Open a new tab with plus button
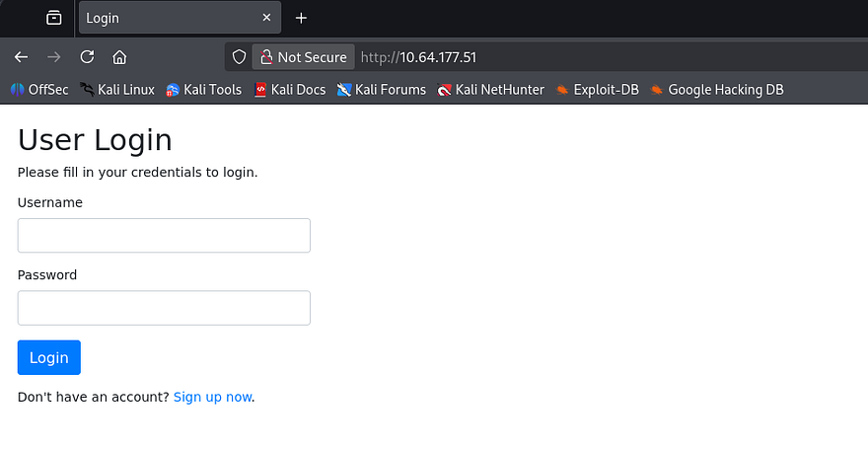 (302, 18)
